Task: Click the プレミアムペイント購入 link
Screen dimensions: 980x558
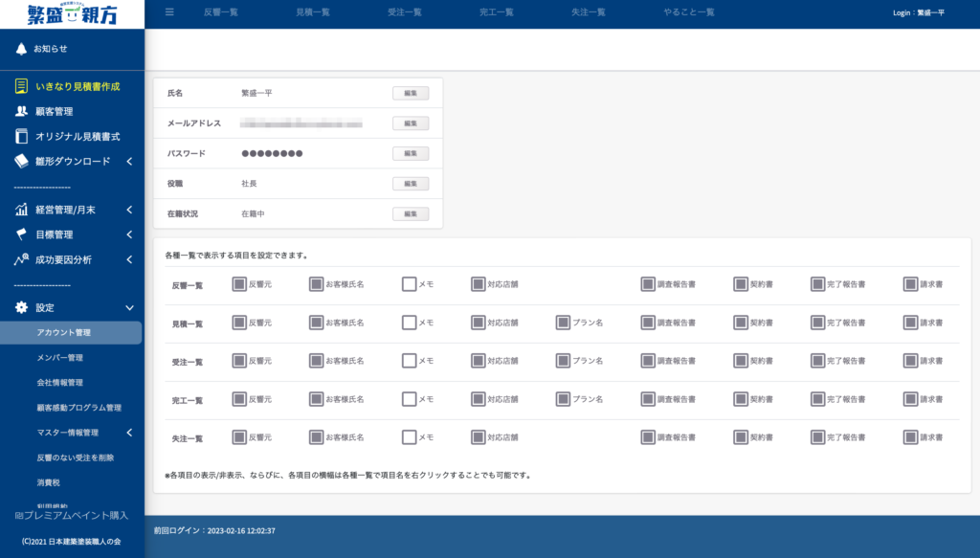Action: click(x=71, y=516)
